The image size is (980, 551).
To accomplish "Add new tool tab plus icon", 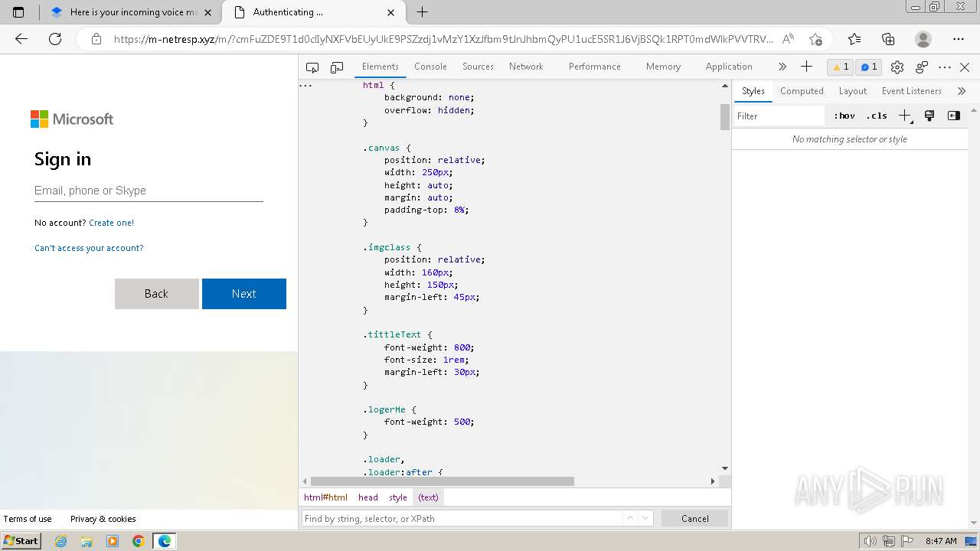I will coord(806,67).
